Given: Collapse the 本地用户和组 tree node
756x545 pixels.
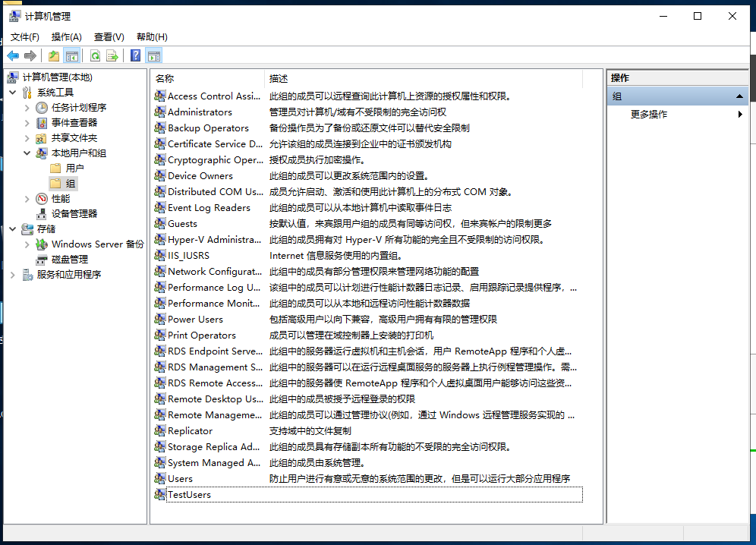Looking at the screenshot, I should (x=27, y=153).
